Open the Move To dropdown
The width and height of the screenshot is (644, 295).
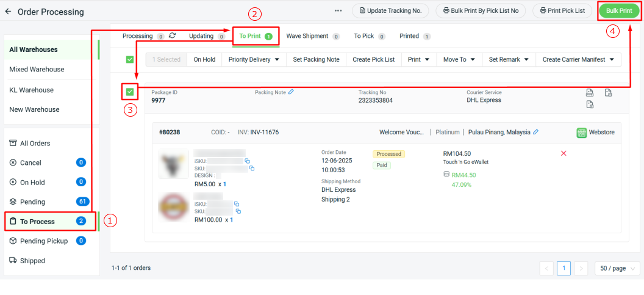click(459, 60)
